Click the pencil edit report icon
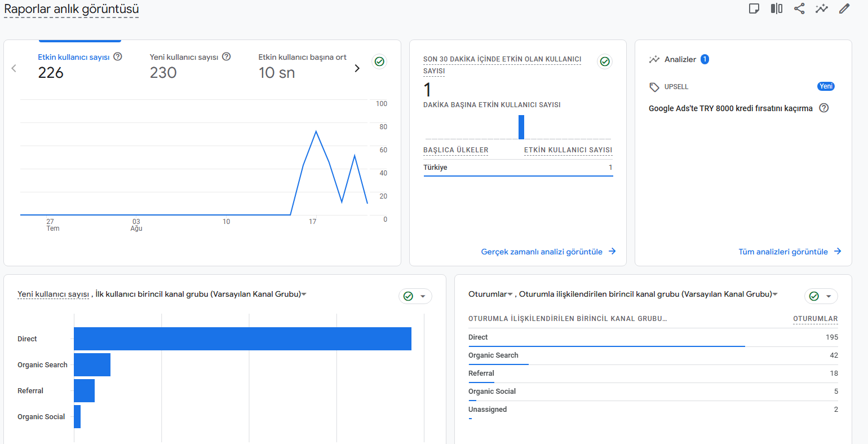Screen dimensions: 868x444 click(844, 8)
